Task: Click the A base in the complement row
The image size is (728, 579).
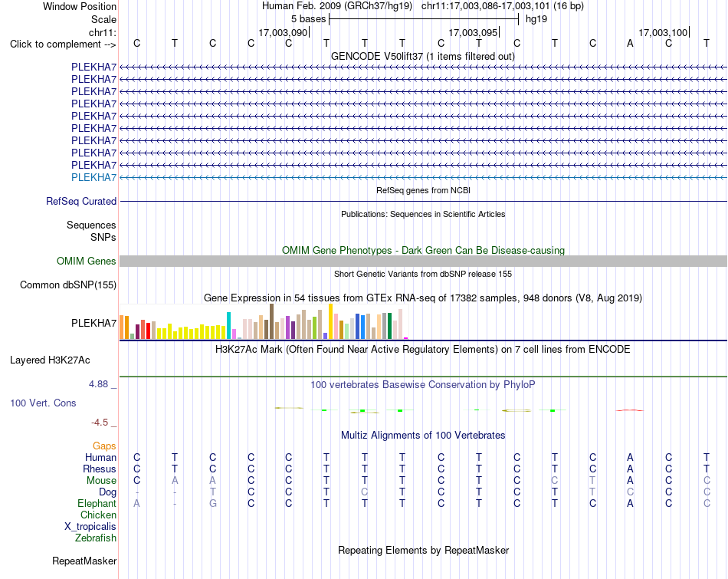Action: click(x=630, y=43)
